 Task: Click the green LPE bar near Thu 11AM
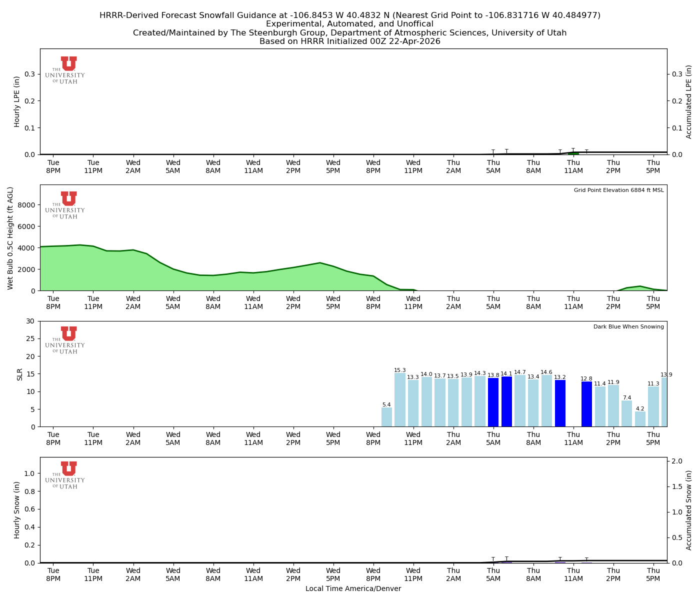click(574, 153)
